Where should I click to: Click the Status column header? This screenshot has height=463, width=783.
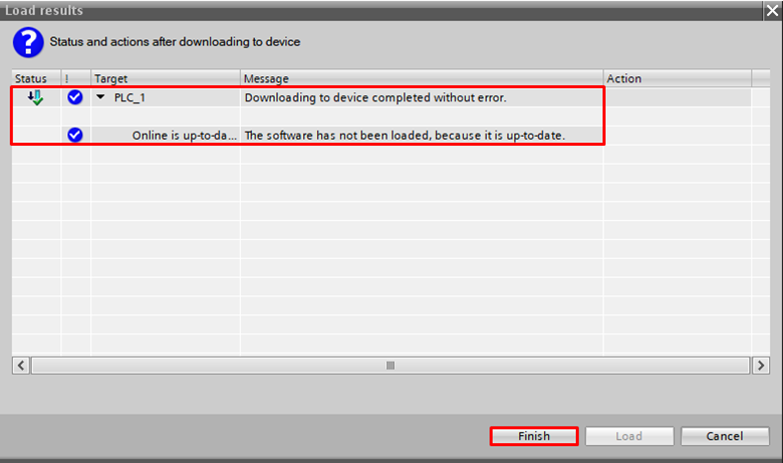[31, 78]
